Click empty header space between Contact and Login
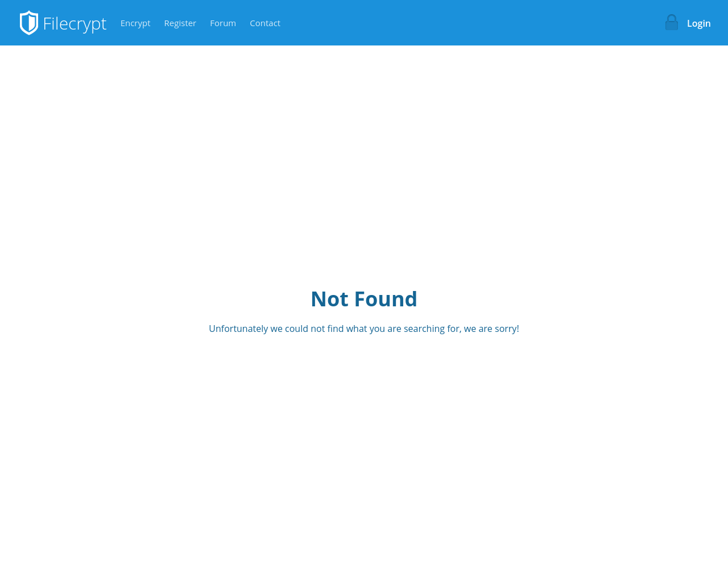728x582 pixels. tap(472, 23)
